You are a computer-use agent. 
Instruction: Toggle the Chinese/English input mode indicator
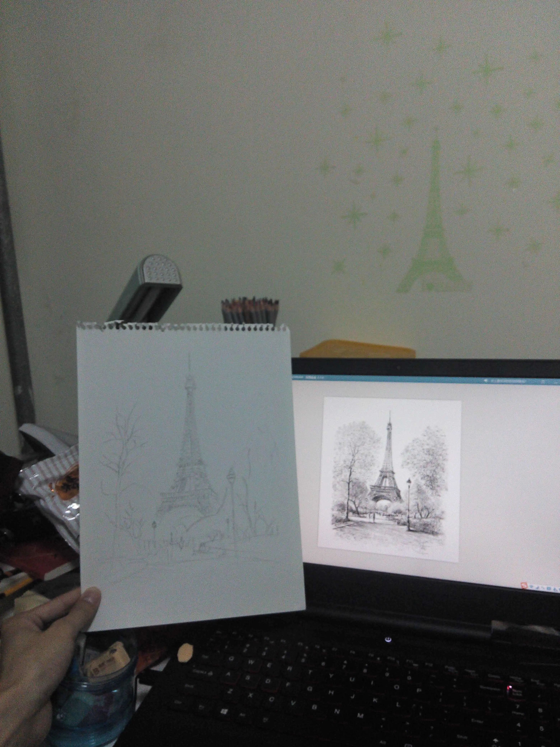click(x=532, y=587)
